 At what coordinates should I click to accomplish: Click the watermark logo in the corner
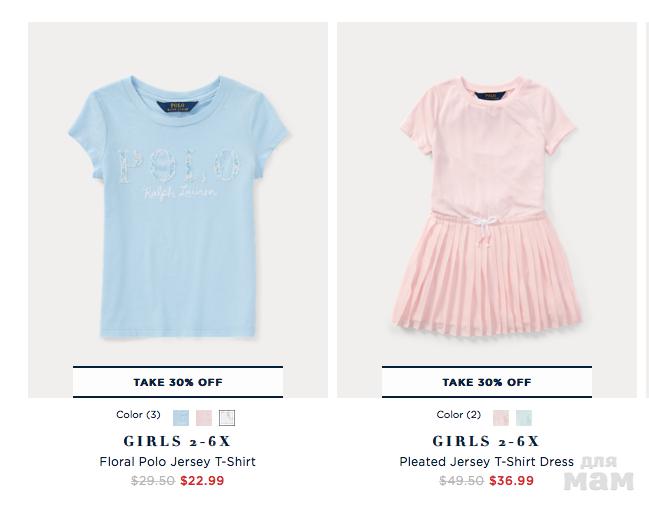(x=599, y=474)
